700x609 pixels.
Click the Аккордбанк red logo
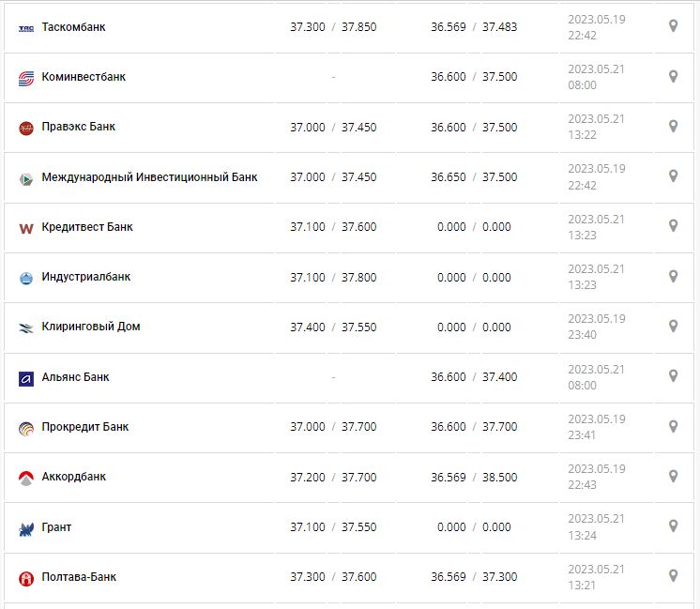pos(26,478)
